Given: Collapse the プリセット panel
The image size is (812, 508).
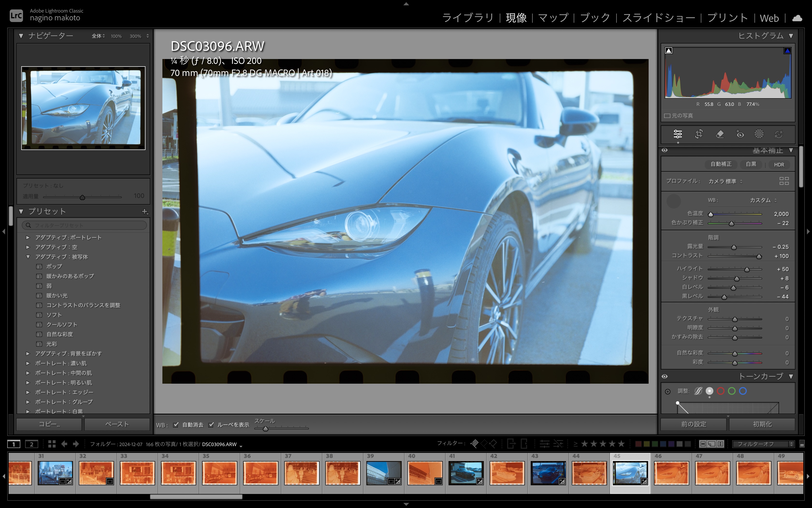Looking at the screenshot, I should click(21, 211).
